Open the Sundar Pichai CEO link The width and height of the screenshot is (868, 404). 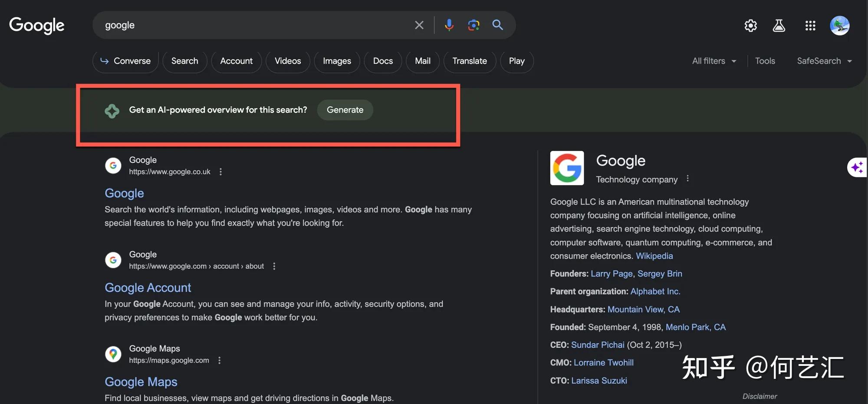[598, 345]
